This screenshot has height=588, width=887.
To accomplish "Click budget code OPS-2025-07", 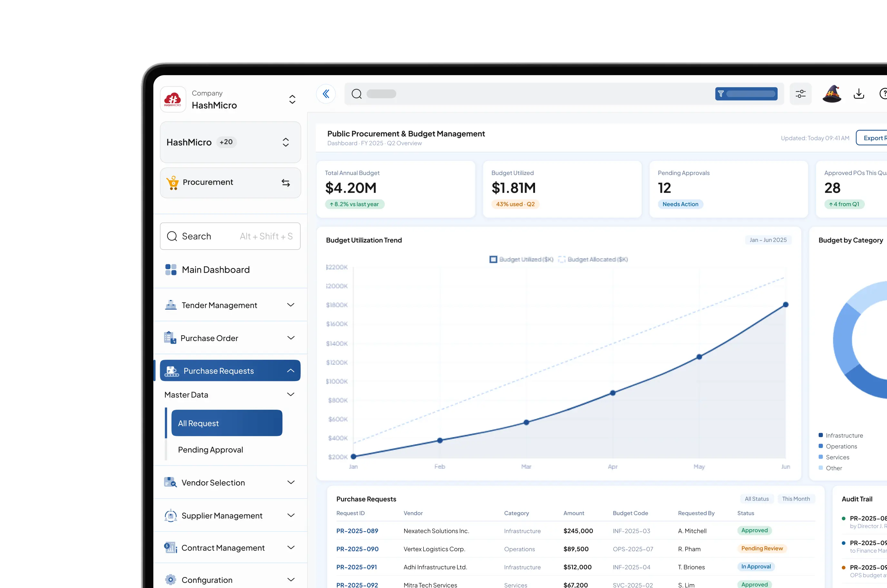I will pos(633,549).
